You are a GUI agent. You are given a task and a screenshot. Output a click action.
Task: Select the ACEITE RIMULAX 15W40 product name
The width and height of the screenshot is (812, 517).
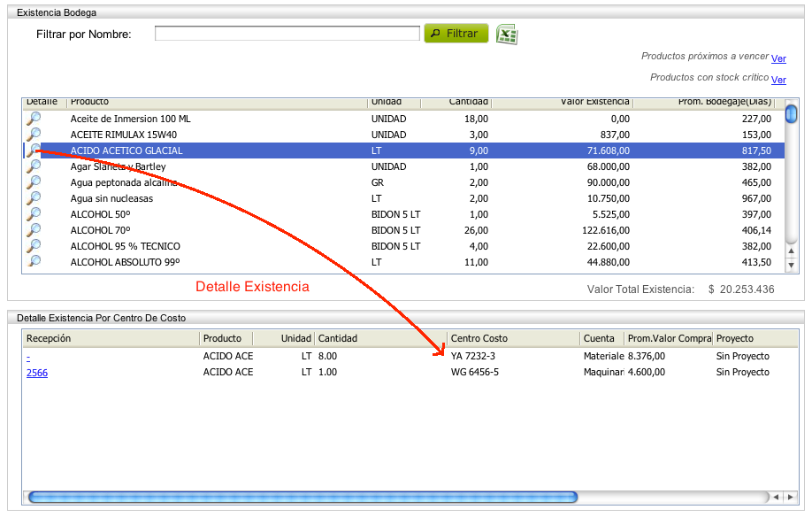(x=123, y=135)
